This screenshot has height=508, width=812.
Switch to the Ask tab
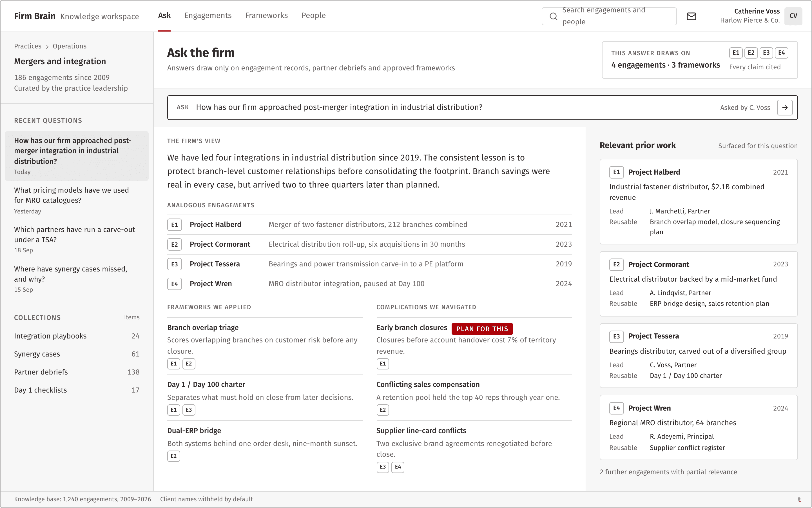[x=164, y=15]
